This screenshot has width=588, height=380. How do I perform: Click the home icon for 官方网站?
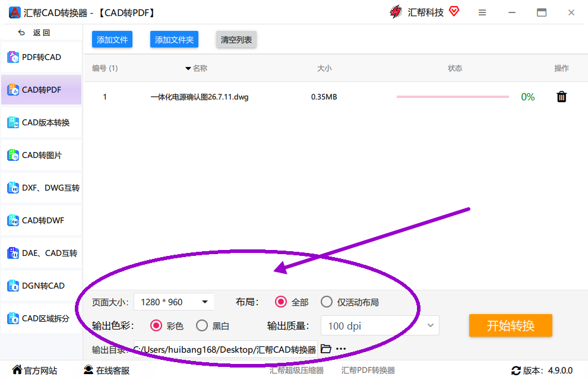click(x=17, y=370)
